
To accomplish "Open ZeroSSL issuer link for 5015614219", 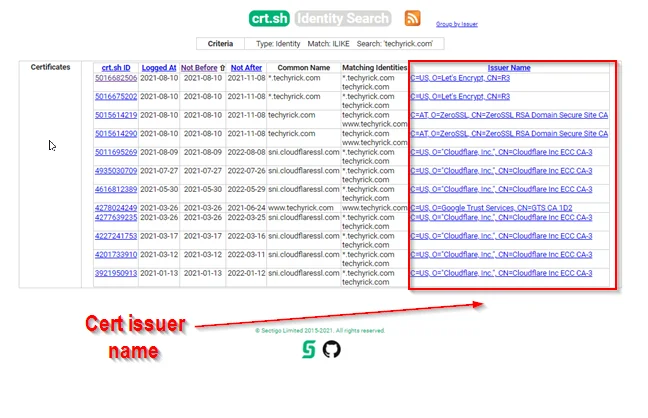I will point(509,115).
